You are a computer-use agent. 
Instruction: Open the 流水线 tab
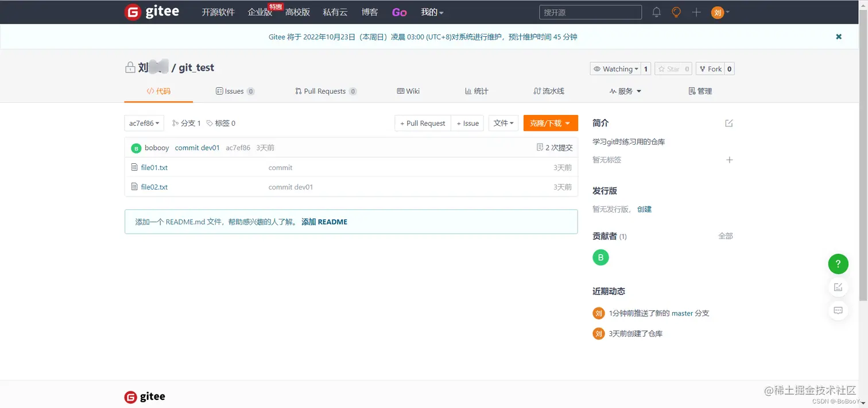[549, 91]
